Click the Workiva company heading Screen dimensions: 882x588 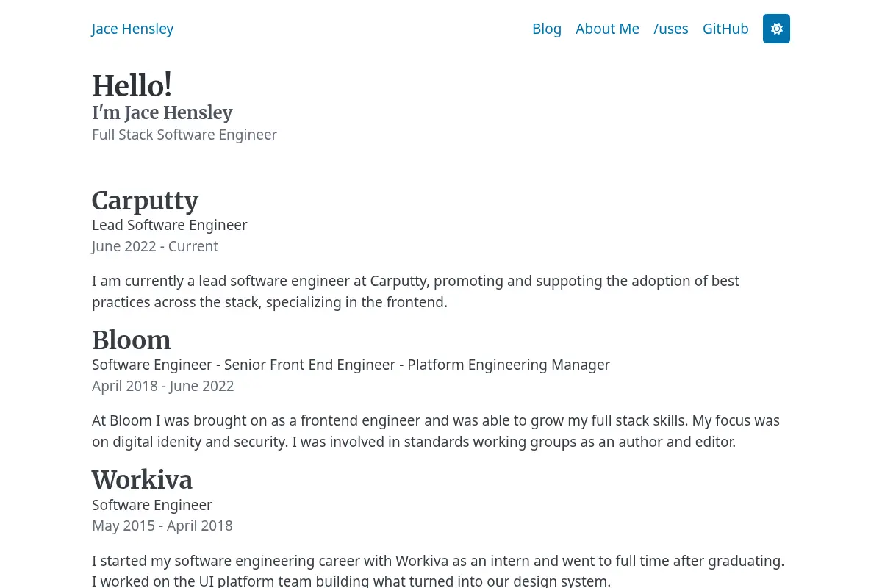[143, 480]
